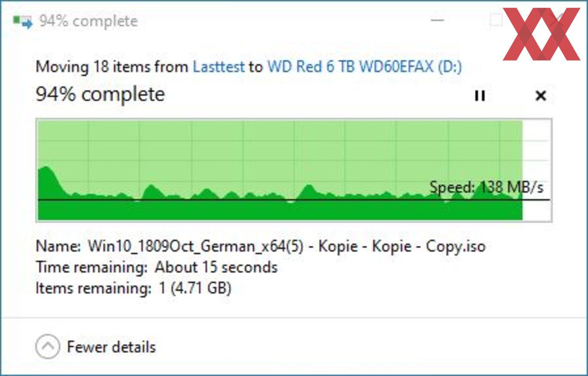Click the 94% complete title bar text
This screenshot has width=588, height=376.
tap(89, 21)
